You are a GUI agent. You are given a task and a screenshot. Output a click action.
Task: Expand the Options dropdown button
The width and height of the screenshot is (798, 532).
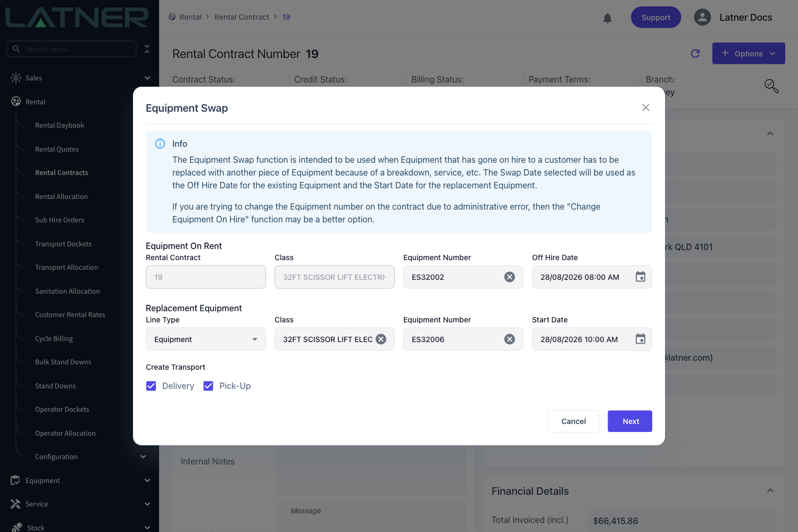[x=749, y=53]
